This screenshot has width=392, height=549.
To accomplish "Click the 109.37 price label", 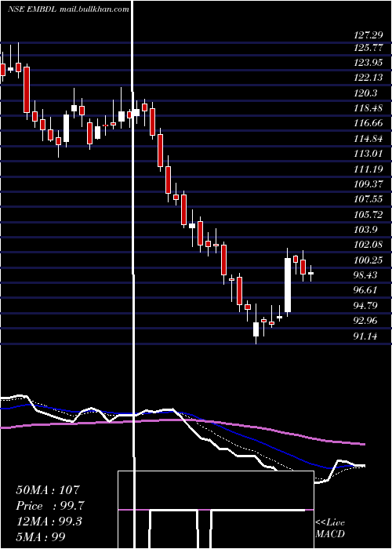I will 368,184.
